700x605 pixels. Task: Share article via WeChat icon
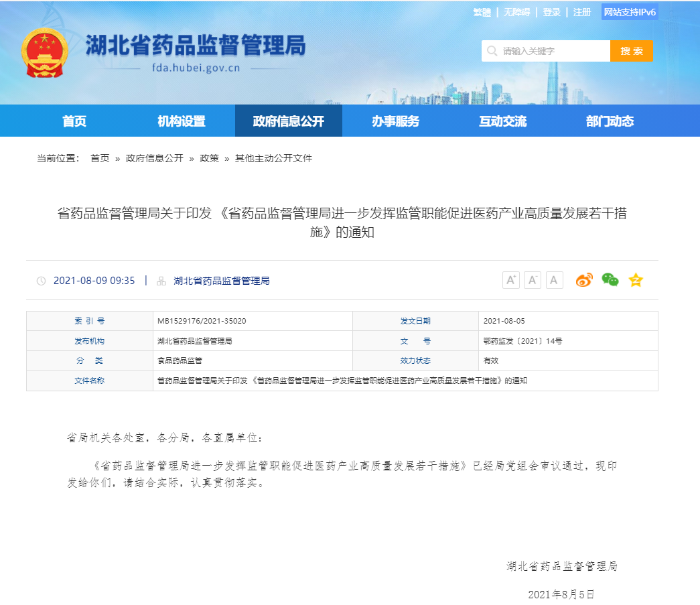pyautogui.click(x=610, y=280)
